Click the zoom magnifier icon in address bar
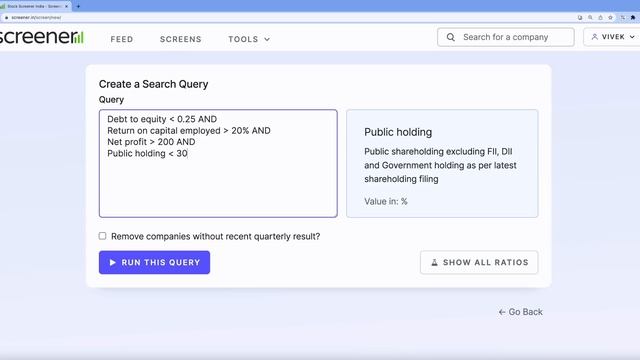Image resolution: width=640 pixels, height=360 pixels. (x=590, y=18)
